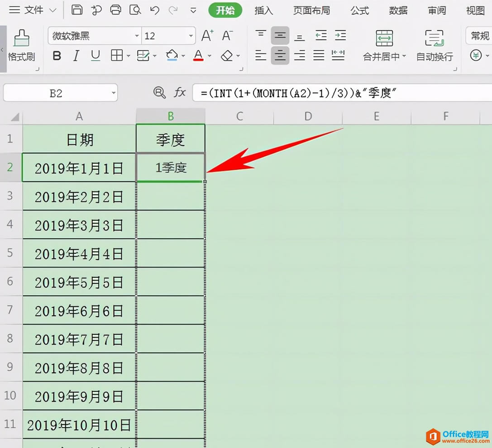This screenshot has height=448, width=492.
Task: Expand the clear eraser dropdown arrow
Action: (238, 56)
